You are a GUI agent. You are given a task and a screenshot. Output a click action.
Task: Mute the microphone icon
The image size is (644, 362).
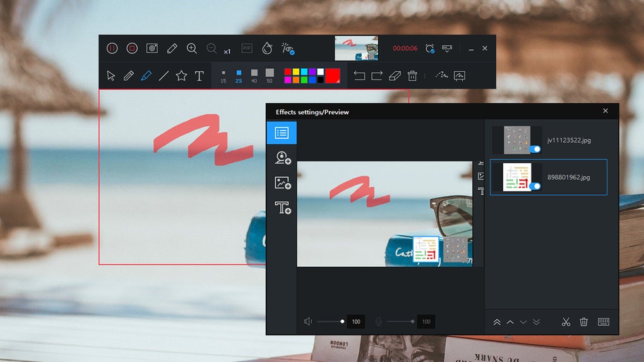(x=378, y=322)
